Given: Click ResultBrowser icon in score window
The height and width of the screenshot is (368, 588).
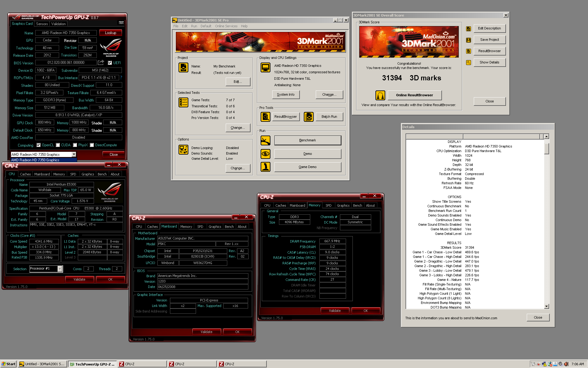Looking at the screenshot, I should (468, 51).
